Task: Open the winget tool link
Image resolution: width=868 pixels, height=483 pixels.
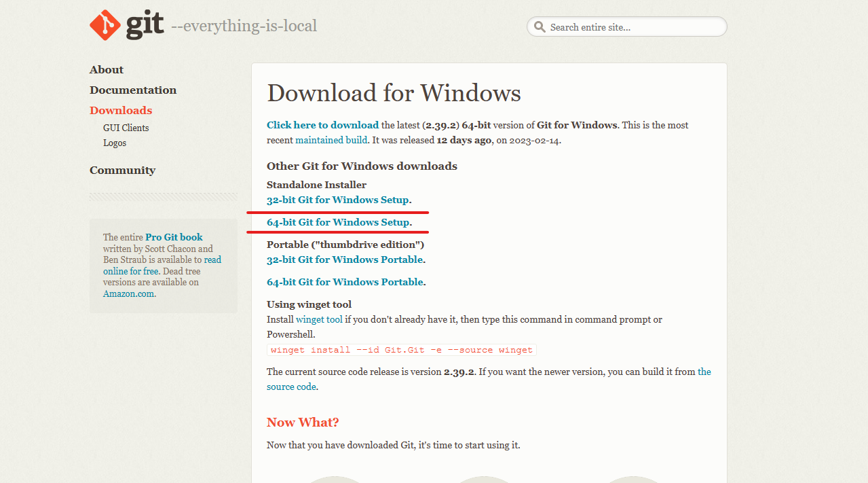Action: pos(319,319)
